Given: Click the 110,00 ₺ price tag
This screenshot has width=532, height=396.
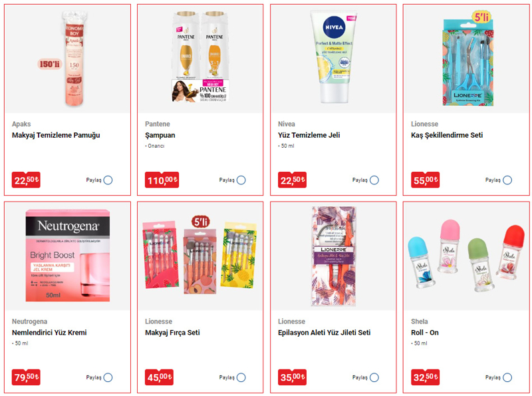Looking at the screenshot, I should (x=162, y=180).
